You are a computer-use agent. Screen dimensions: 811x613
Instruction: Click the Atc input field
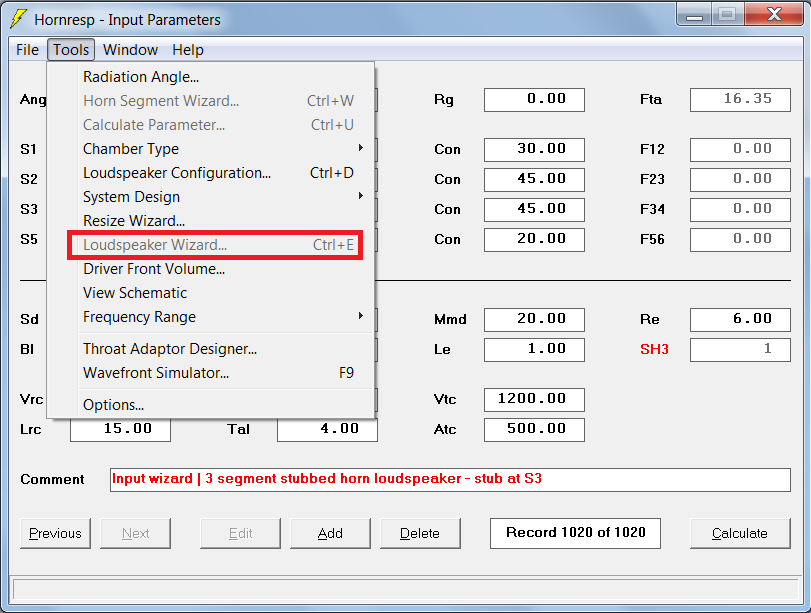(534, 429)
